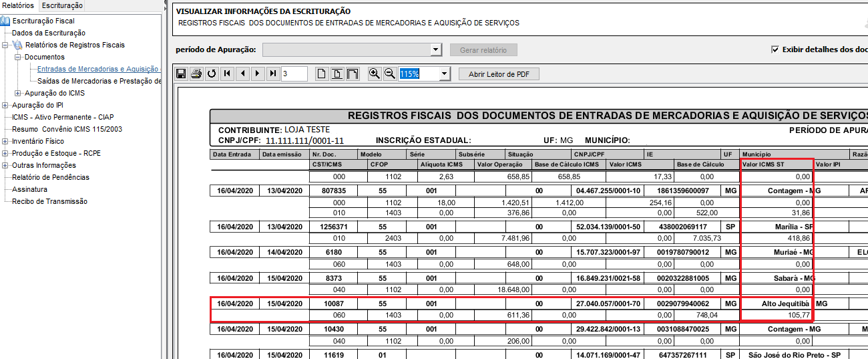Refresh the report with the reload icon

pyautogui.click(x=212, y=74)
